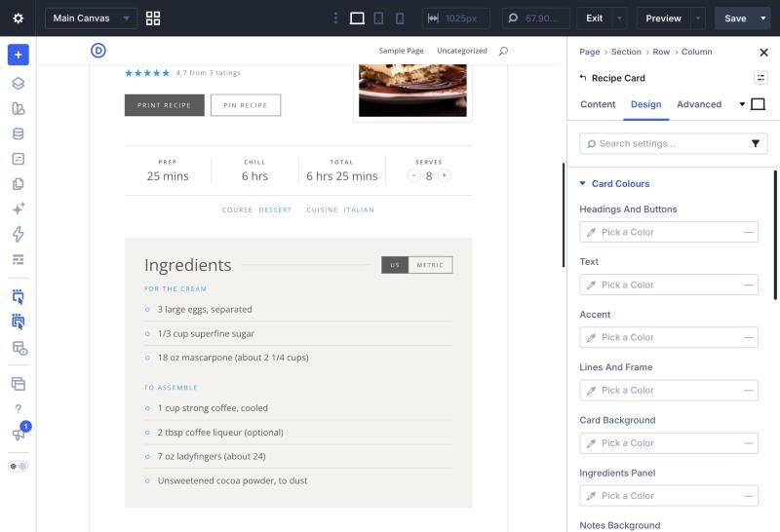This screenshot has height=532, width=780.
Task: Select the grid-mode cursor selection icon
Action: [x=18, y=322]
